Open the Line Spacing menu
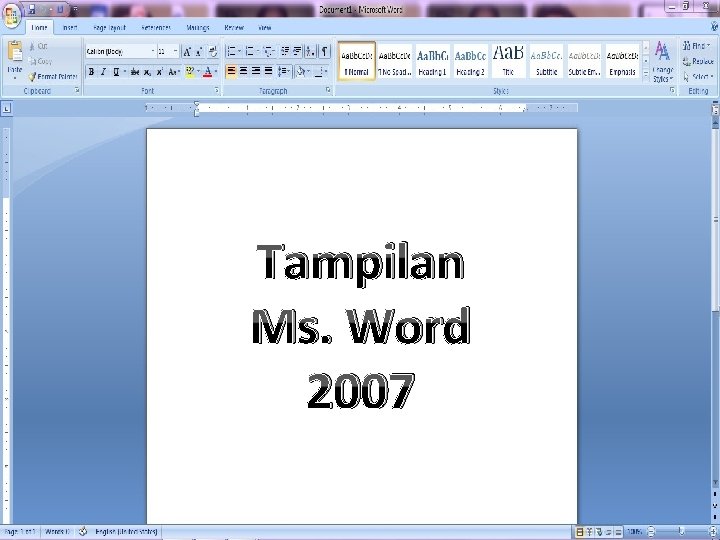The image size is (720, 540). (x=284, y=71)
